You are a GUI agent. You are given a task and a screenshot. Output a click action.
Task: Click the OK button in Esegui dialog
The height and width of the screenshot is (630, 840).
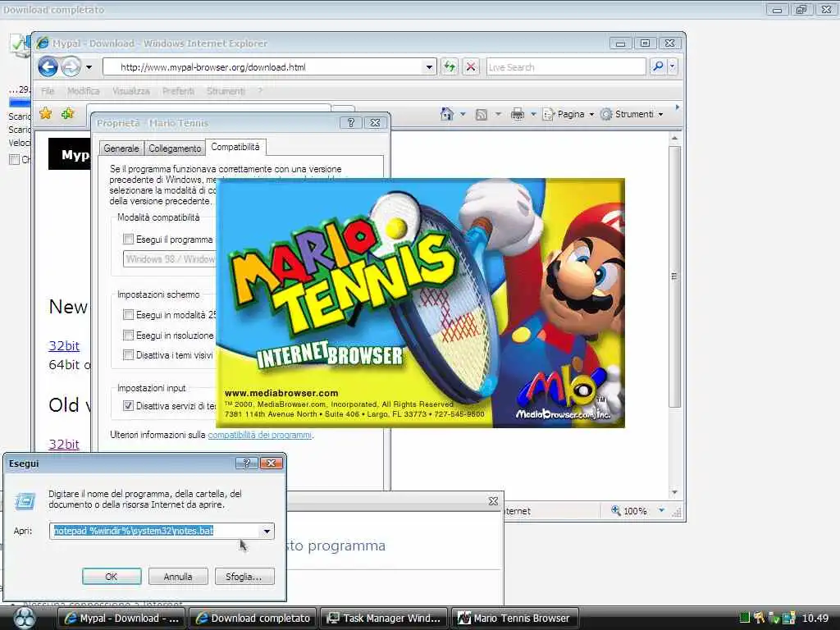(112, 577)
